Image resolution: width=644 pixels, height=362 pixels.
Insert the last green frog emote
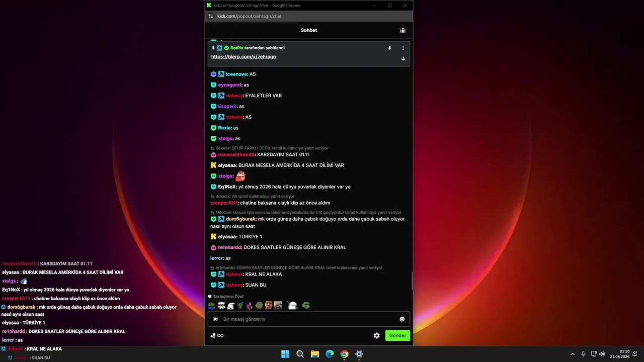[305, 305]
